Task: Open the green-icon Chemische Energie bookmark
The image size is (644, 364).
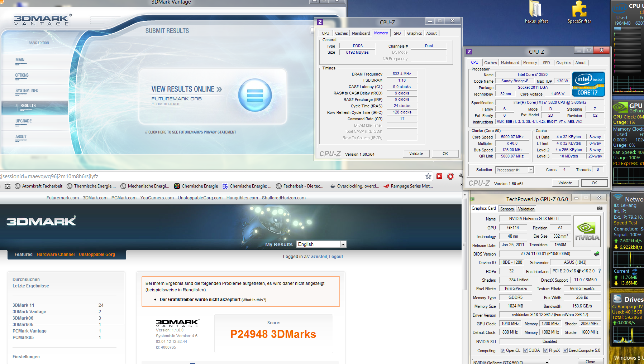Action: (196, 186)
